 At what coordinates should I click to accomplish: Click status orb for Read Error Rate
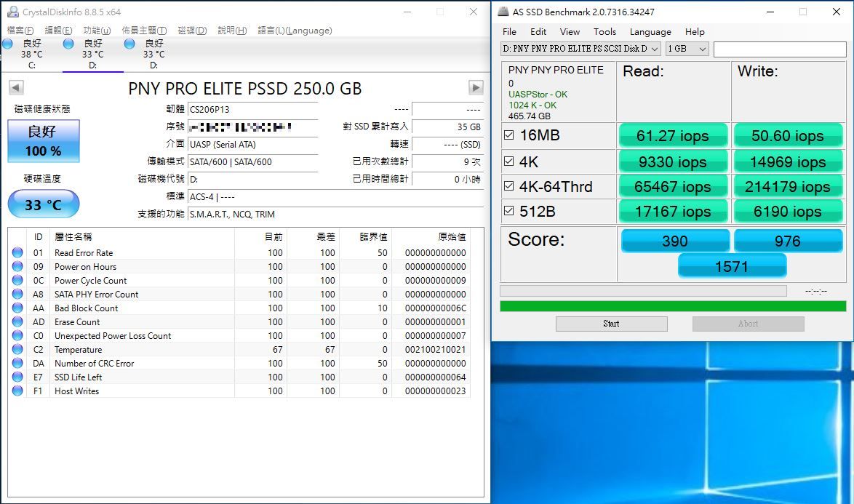[x=17, y=252]
